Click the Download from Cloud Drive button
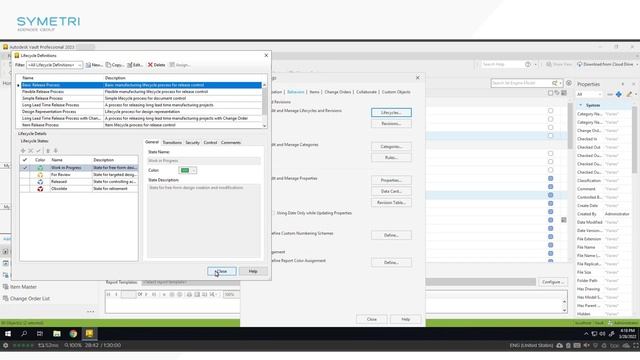640x360 pixels. (x=605, y=64)
